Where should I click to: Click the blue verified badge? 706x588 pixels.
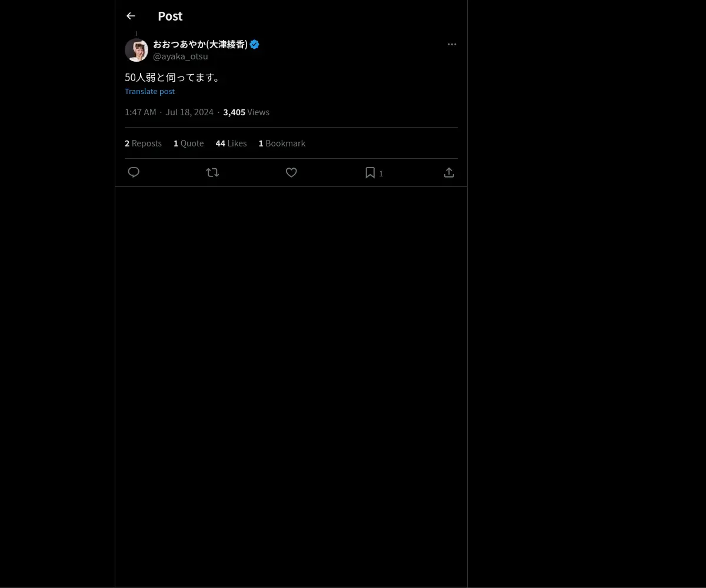coord(255,45)
